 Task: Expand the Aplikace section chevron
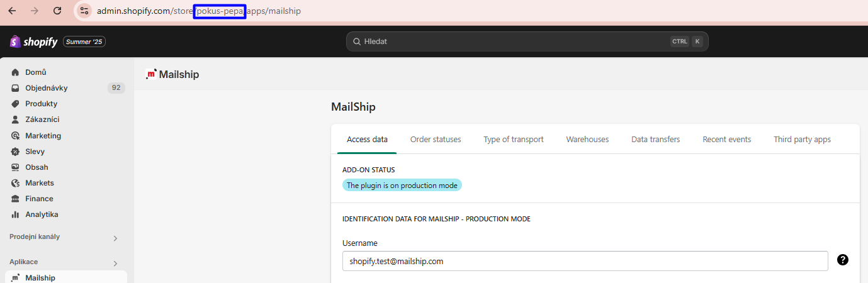(115, 264)
